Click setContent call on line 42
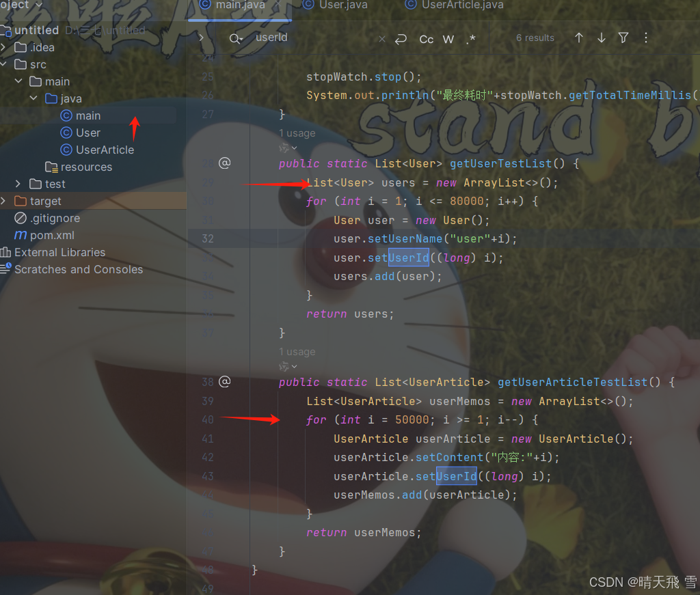 [450, 457]
